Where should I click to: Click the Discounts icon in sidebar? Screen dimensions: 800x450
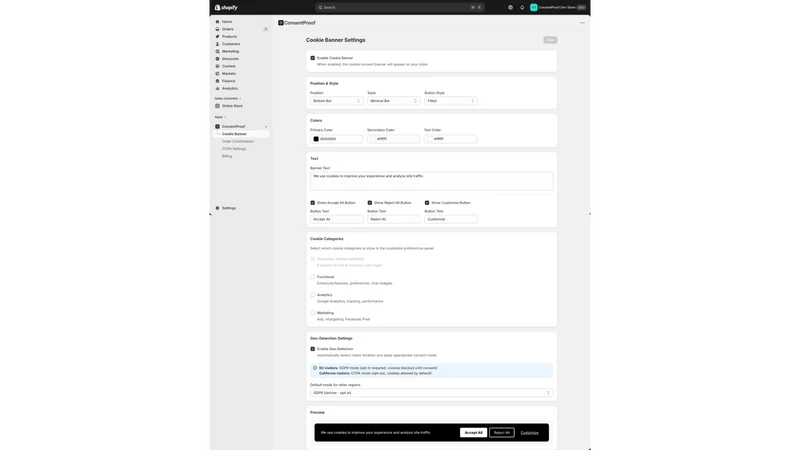(x=217, y=59)
